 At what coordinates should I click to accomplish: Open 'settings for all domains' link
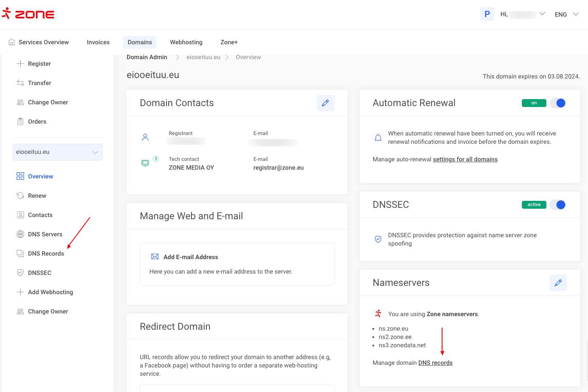465,159
